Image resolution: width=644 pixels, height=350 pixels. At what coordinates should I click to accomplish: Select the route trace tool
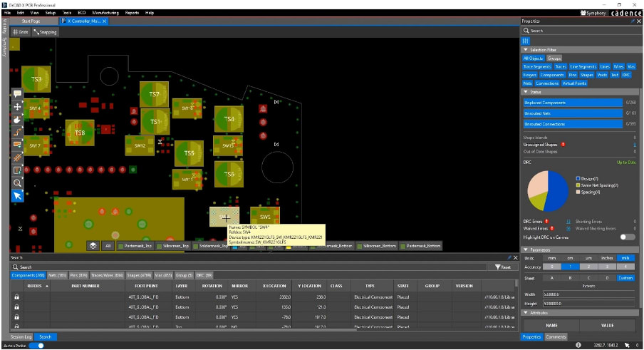(17, 133)
